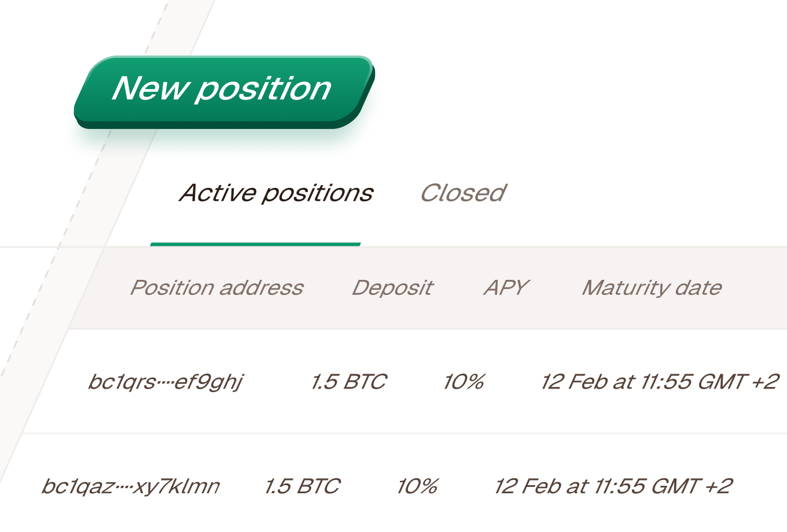Click the 1.5 BTC deposit in the second row
The height and width of the screenshot is (532, 787).
(x=302, y=486)
